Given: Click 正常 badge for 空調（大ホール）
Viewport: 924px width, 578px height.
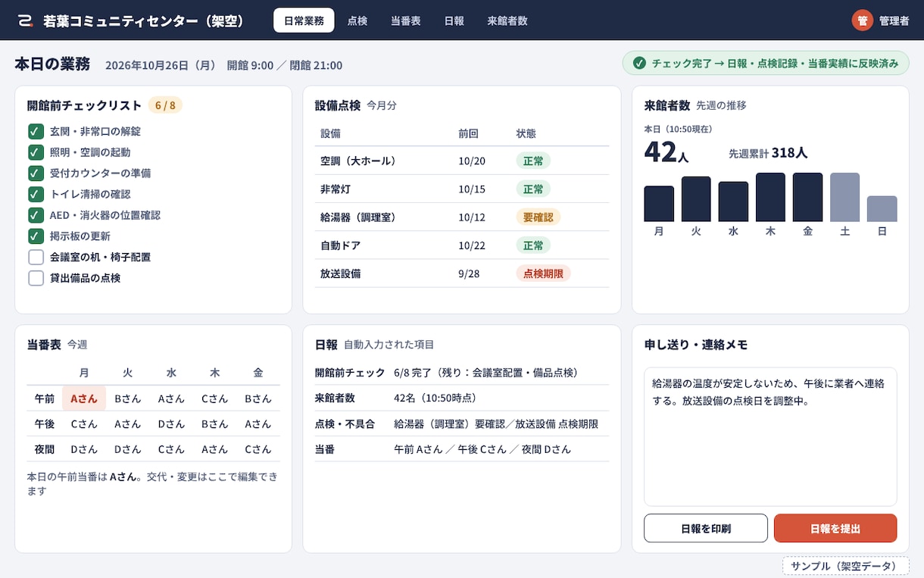Looking at the screenshot, I should pyautogui.click(x=533, y=161).
